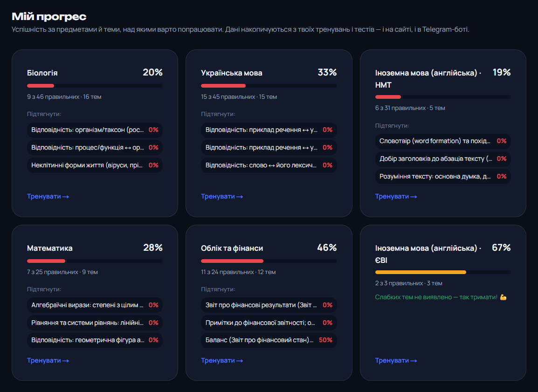The image size is (538, 392).
Task: Select Відповідність: організм/таксон topic
Action: (95, 130)
